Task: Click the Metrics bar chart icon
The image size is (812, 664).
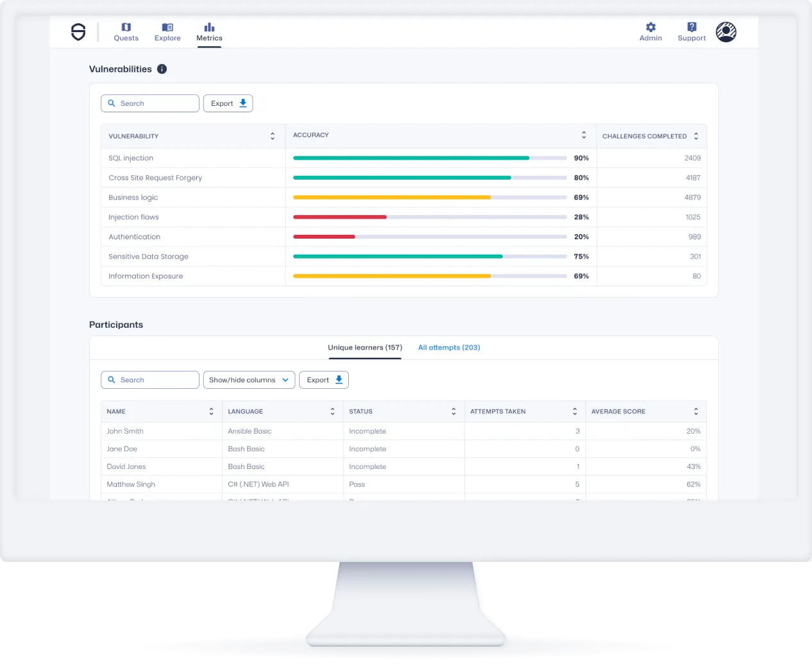Action: point(209,28)
